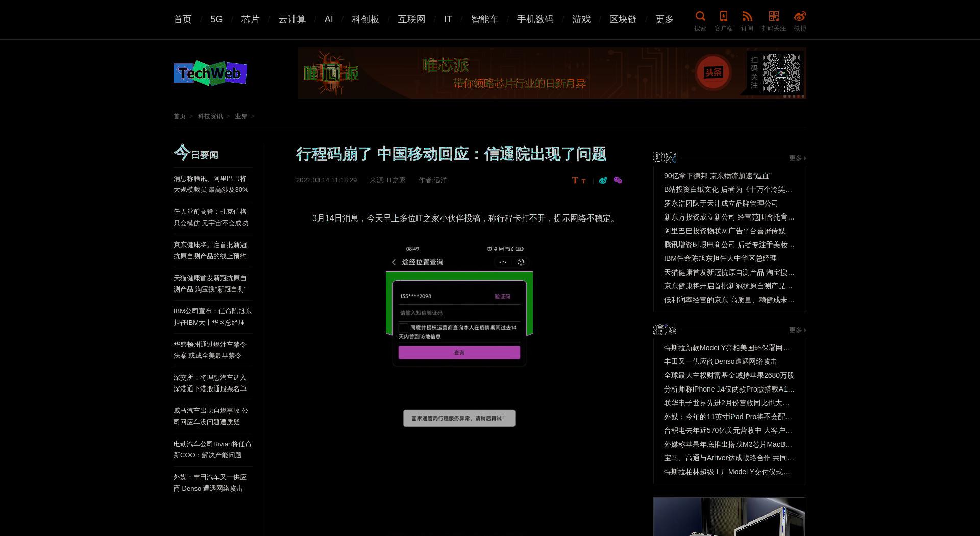The height and width of the screenshot is (536, 980).
Task: Open B站投资白纸文化 article link
Action: tap(728, 189)
